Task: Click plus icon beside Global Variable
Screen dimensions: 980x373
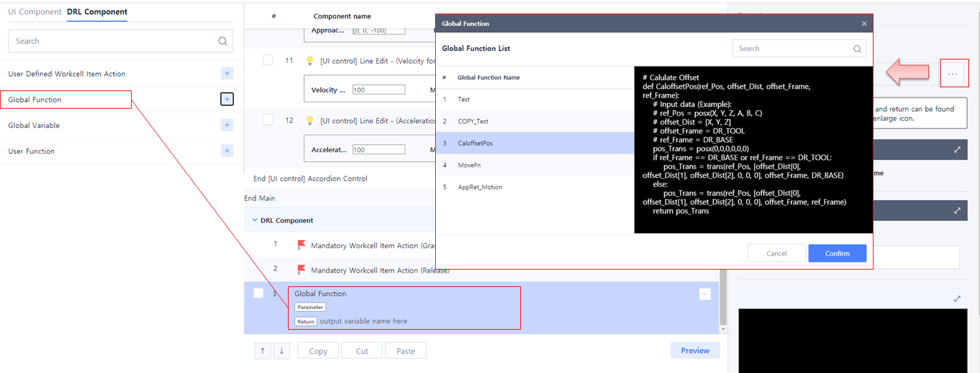Action: pyautogui.click(x=227, y=125)
